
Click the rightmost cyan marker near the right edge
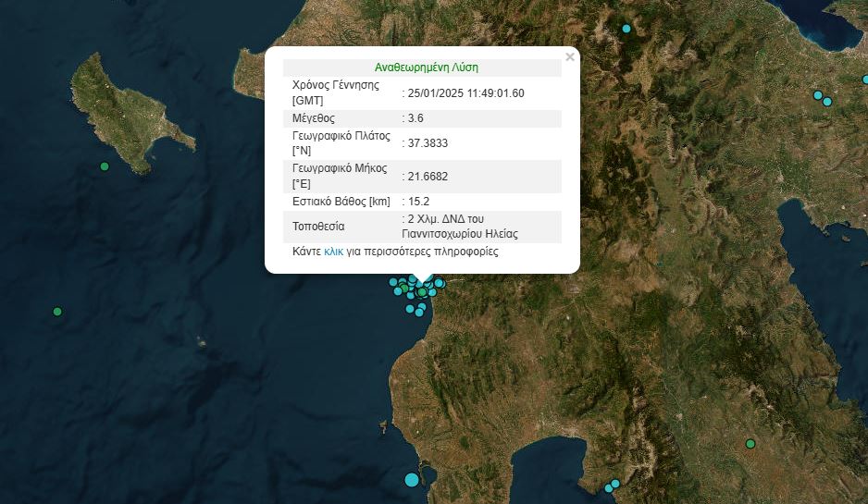click(827, 102)
